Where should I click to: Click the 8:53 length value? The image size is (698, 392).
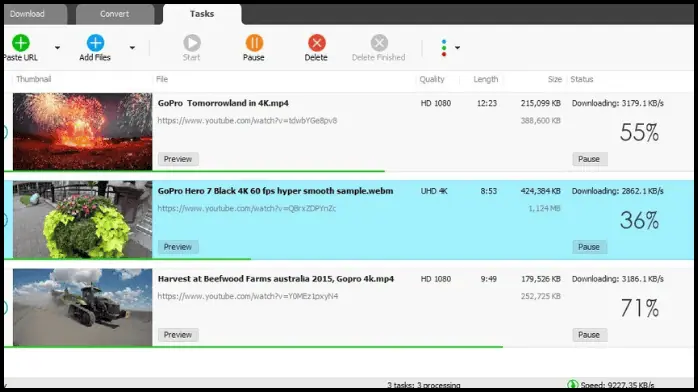click(488, 191)
